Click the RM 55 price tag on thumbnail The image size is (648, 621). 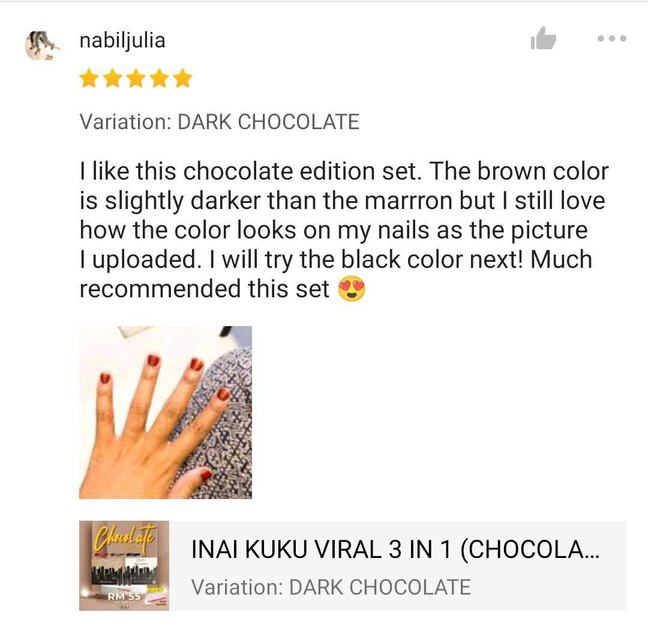tap(124, 597)
